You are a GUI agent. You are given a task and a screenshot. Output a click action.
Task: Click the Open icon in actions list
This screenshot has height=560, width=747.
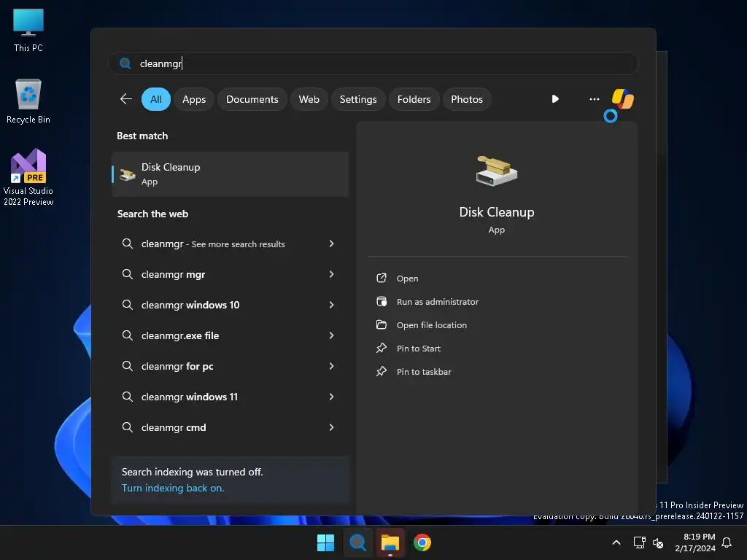tap(382, 278)
